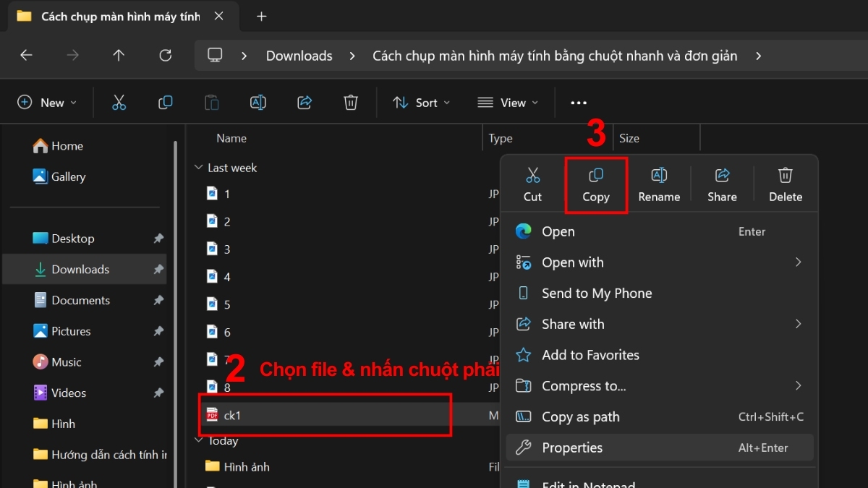Click the This PC monitor icon in the address bar
The width and height of the screenshot is (868, 488).
point(215,56)
